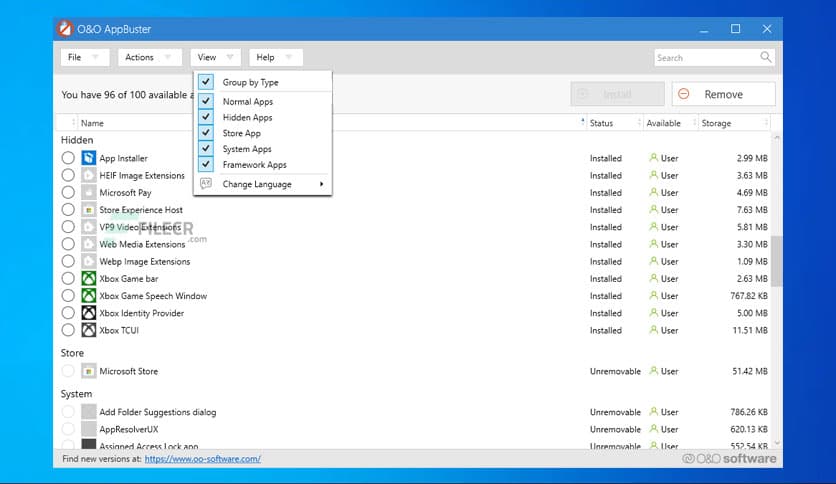The height and width of the screenshot is (484, 836).
Task: Select the VP9 Video Extensions radio circle
Action: [68, 227]
